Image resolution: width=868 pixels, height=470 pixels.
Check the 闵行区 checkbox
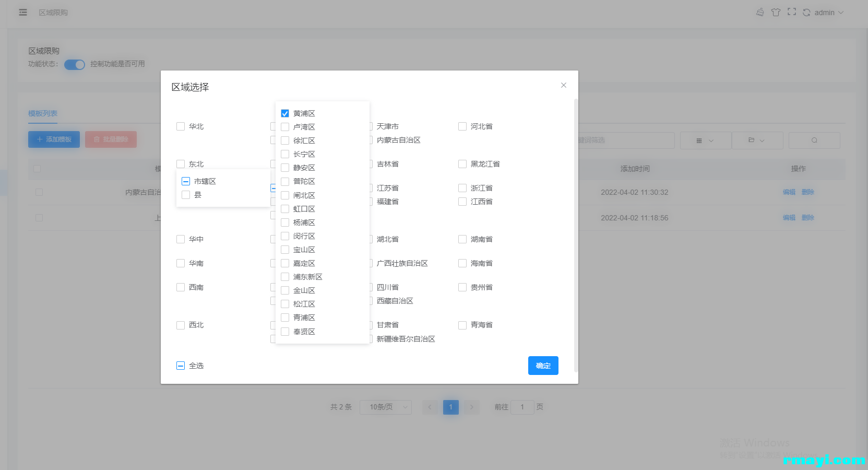pyautogui.click(x=285, y=236)
